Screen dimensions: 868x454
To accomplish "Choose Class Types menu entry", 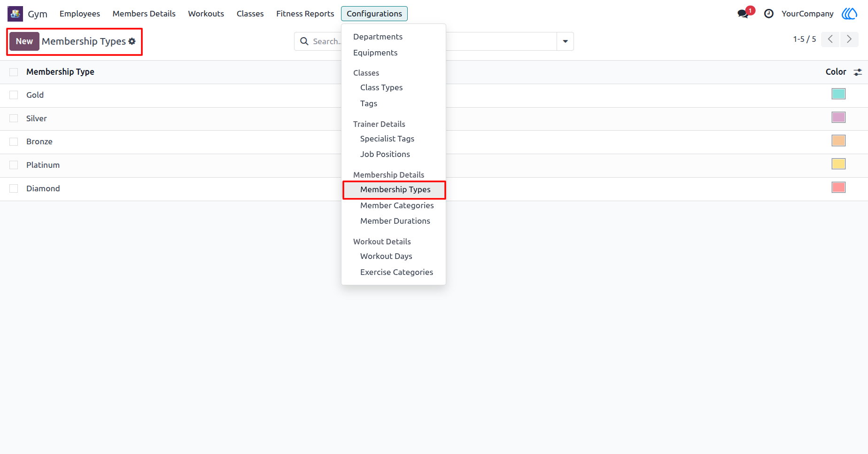I will [394, 87].
